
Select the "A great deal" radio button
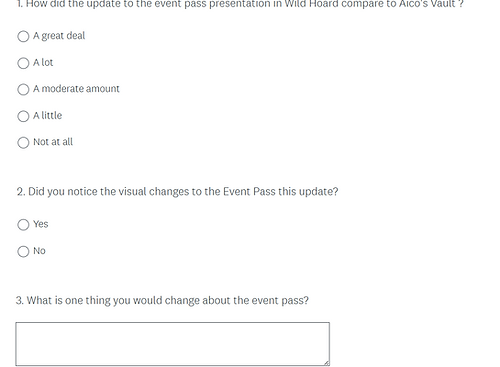[23, 36]
